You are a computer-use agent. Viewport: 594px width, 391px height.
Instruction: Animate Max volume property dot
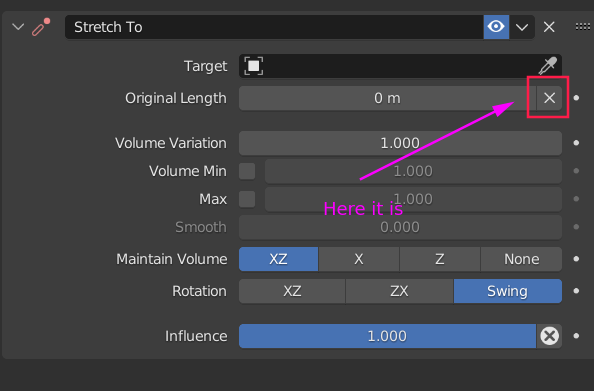tap(576, 199)
